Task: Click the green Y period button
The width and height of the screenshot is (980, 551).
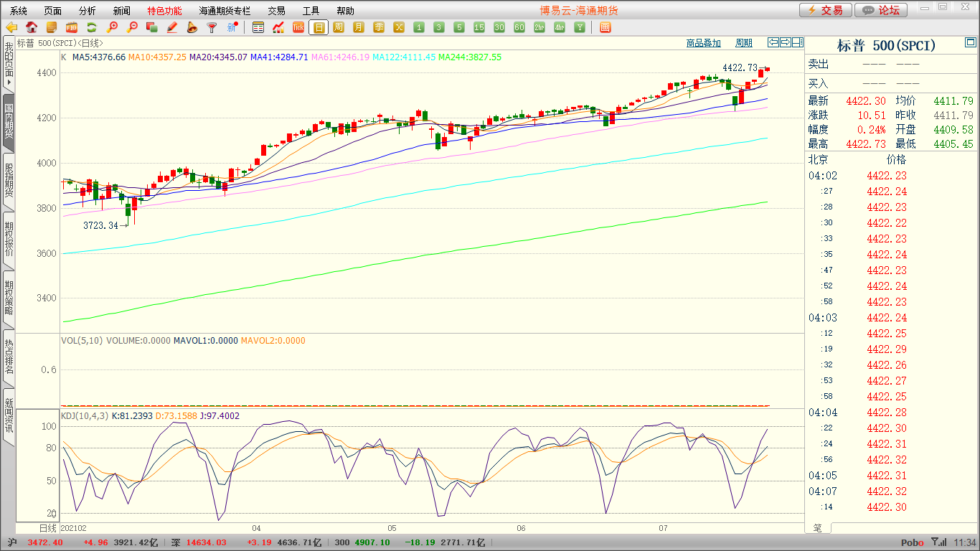Action: [580, 27]
